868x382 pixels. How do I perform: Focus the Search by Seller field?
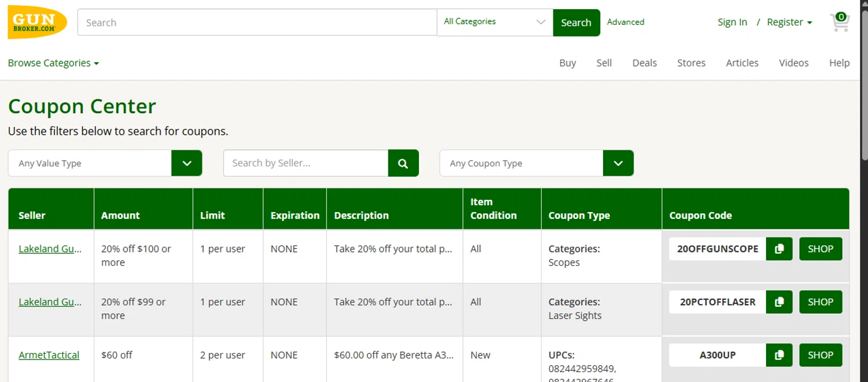306,164
